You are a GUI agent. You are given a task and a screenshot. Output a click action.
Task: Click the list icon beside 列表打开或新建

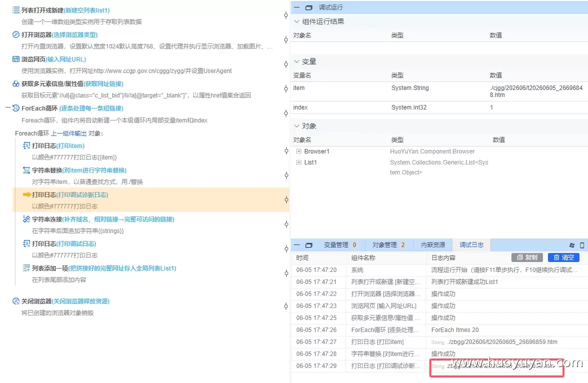click(16, 10)
